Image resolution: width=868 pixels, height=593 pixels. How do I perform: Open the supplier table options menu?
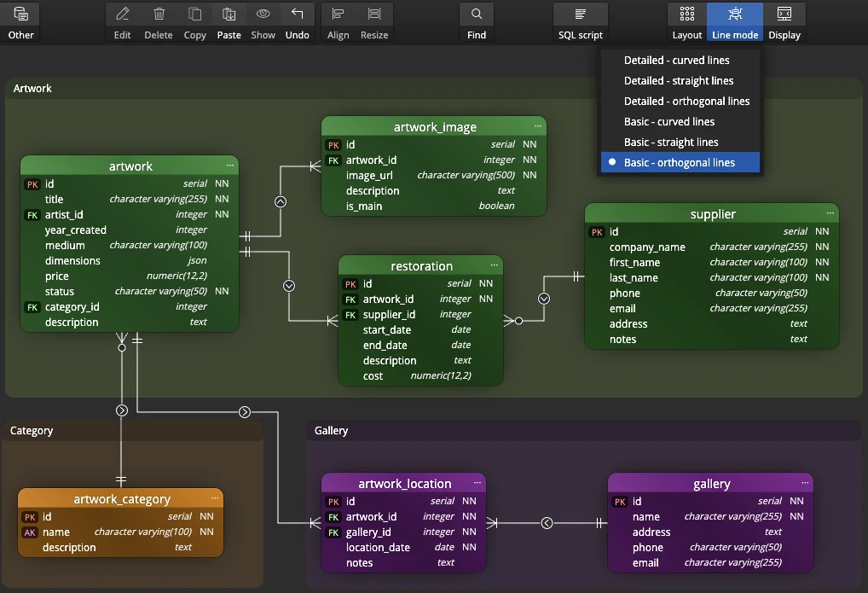click(830, 213)
